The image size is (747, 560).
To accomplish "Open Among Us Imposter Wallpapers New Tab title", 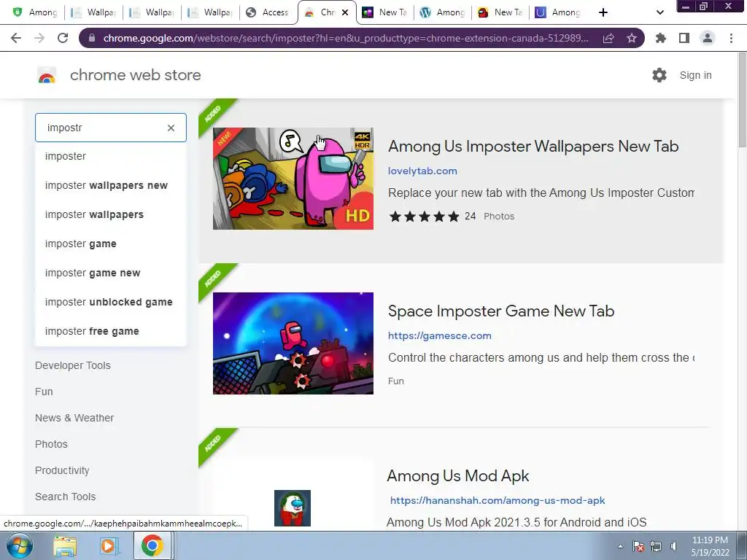I will tap(533, 146).
